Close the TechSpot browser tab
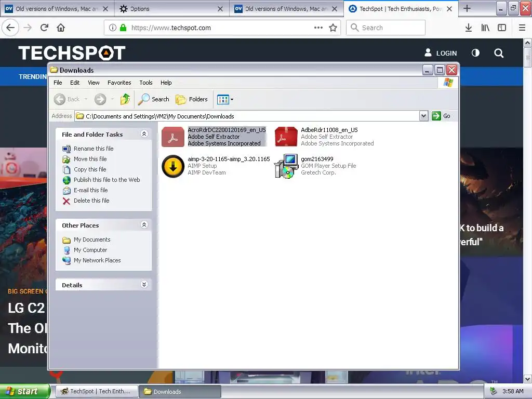Image resolution: width=532 pixels, height=399 pixels. click(449, 9)
